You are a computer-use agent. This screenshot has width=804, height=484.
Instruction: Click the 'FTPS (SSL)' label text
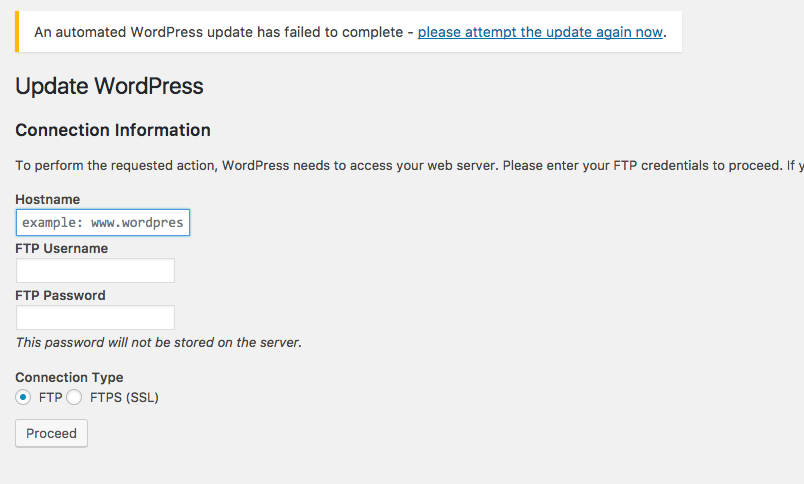(x=124, y=398)
